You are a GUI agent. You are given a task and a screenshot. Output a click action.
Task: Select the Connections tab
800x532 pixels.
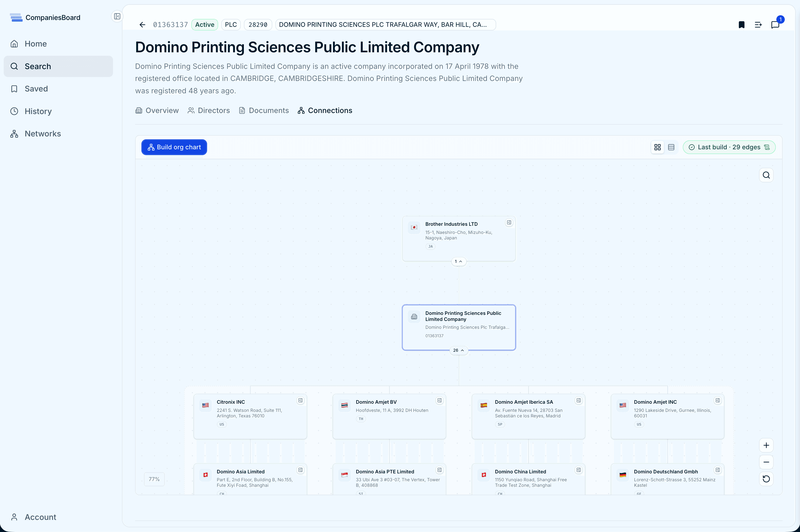tap(325, 111)
